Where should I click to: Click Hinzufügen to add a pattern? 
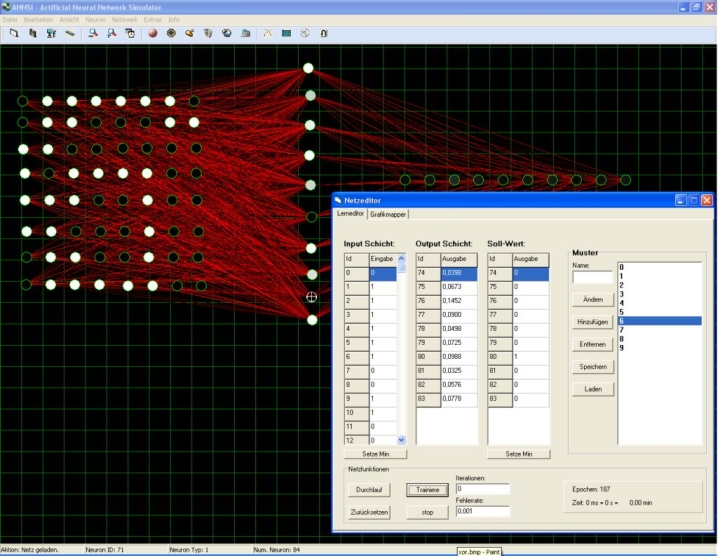593,322
